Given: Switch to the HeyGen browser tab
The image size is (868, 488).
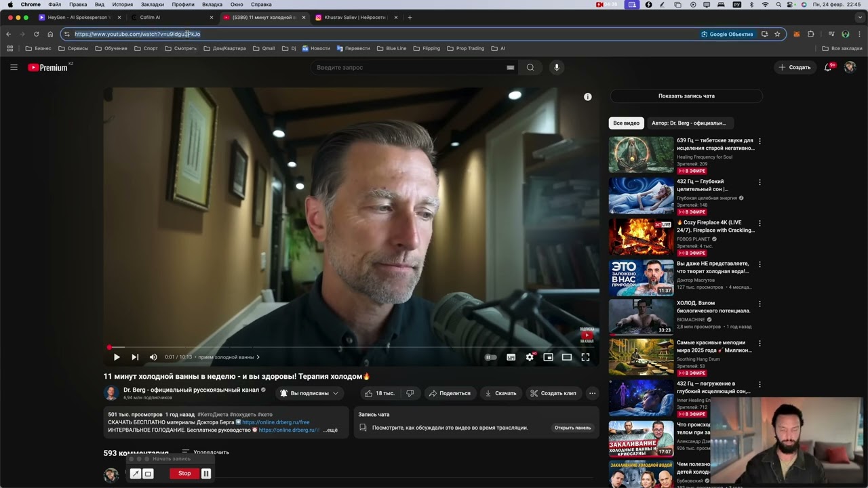Looking at the screenshot, I should tap(79, 17).
